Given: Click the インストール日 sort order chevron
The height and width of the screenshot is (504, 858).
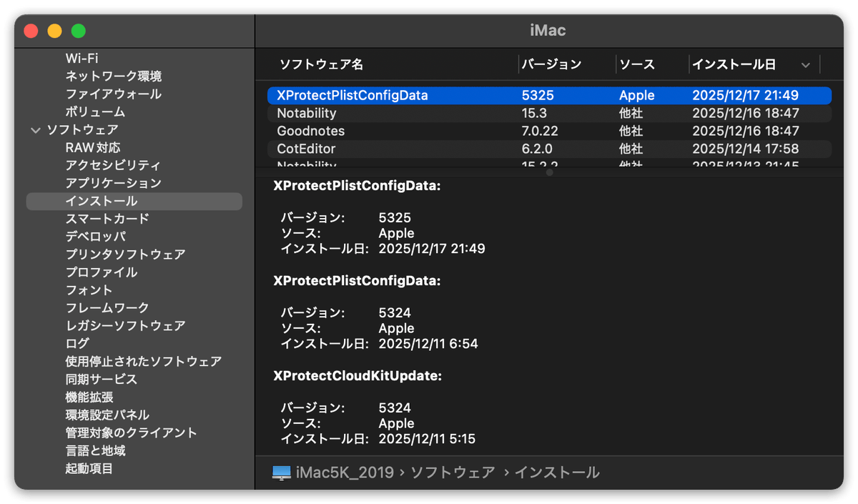Looking at the screenshot, I should 806,65.
